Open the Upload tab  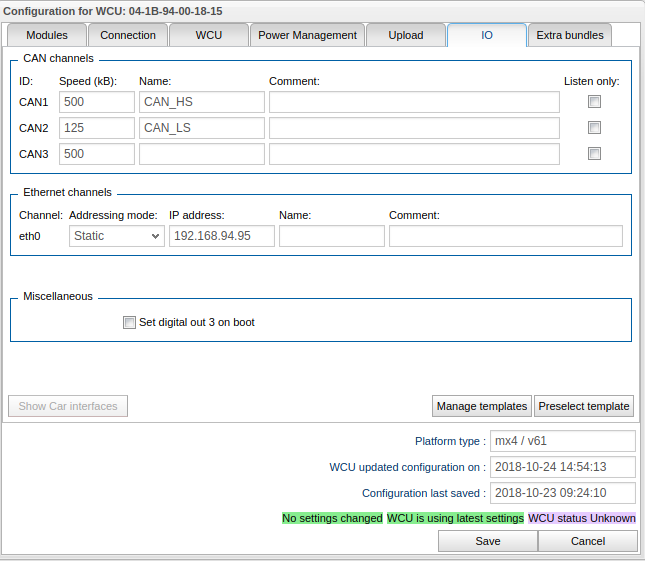pyautogui.click(x=405, y=35)
